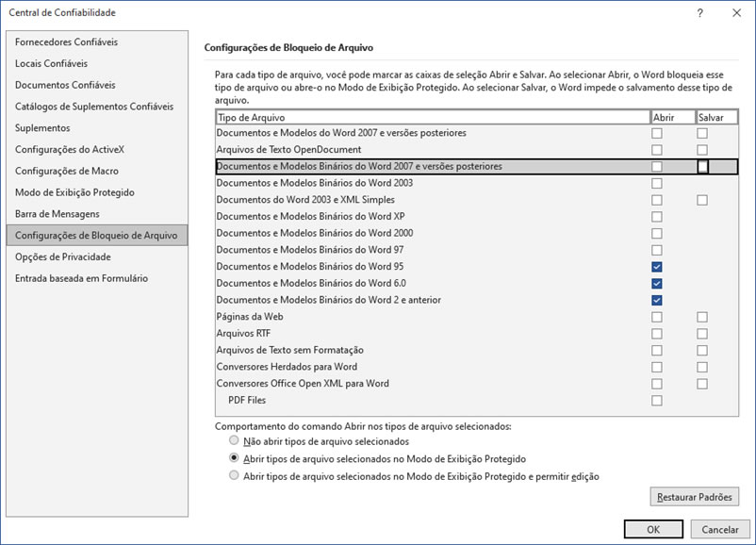
Task: Select Configurações de Bloqueio de Arquivo sidebar item
Action: point(97,236)
